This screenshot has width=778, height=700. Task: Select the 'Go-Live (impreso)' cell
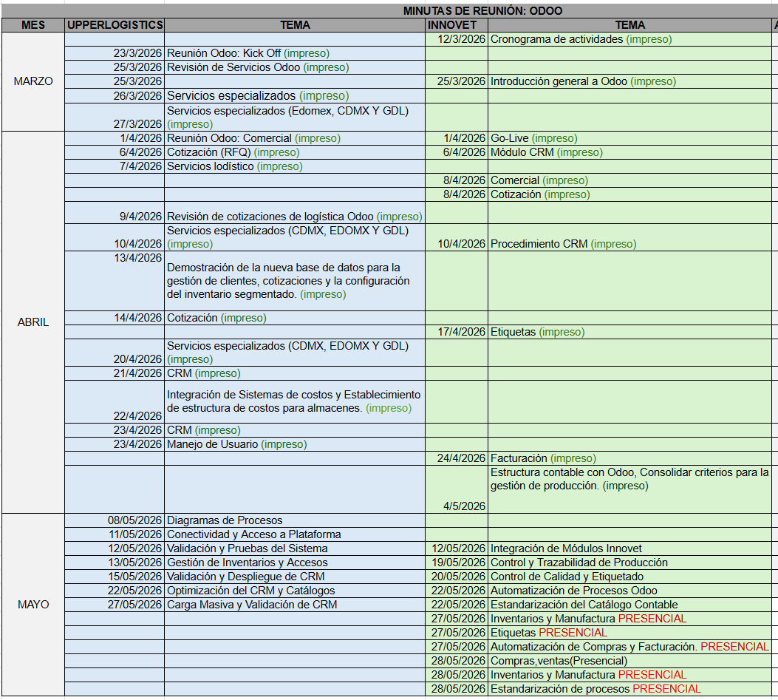tap(629, 138)
